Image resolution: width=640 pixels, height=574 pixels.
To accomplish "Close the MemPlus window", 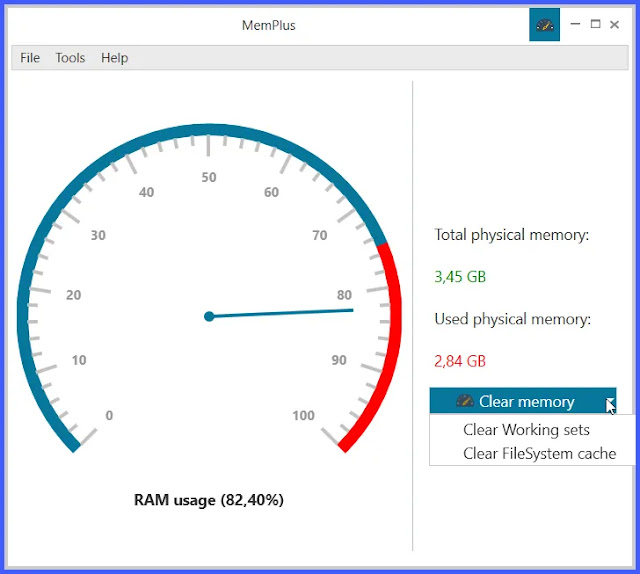I will [614, 24].
